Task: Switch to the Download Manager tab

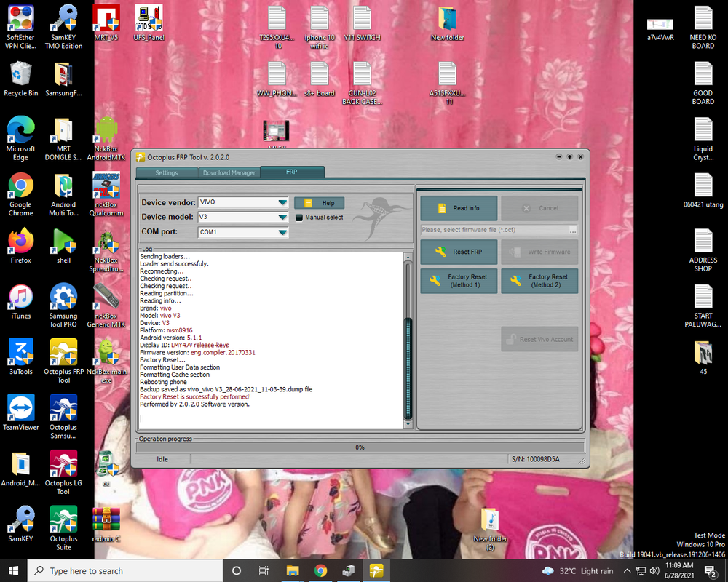Action: click(x=229, y=172)
